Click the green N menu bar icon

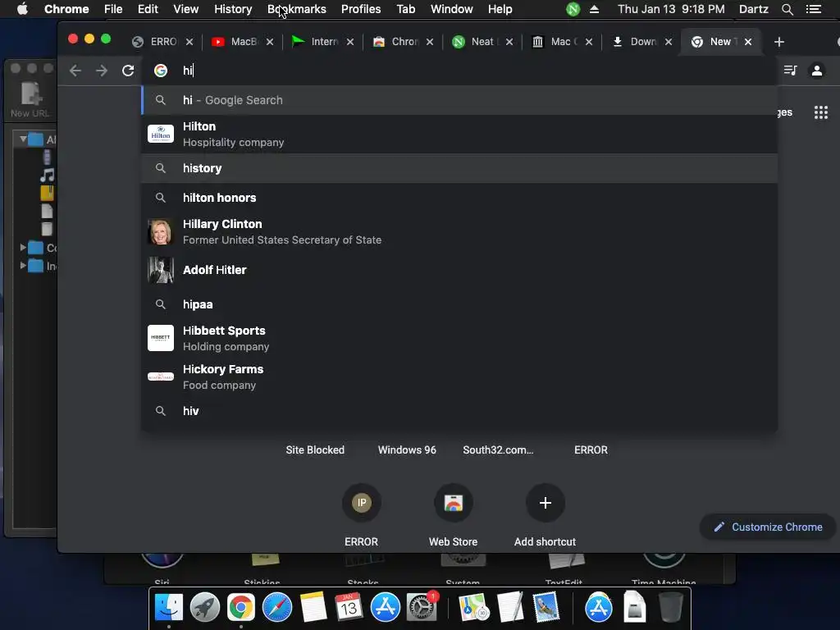click(x=573, y=9)
